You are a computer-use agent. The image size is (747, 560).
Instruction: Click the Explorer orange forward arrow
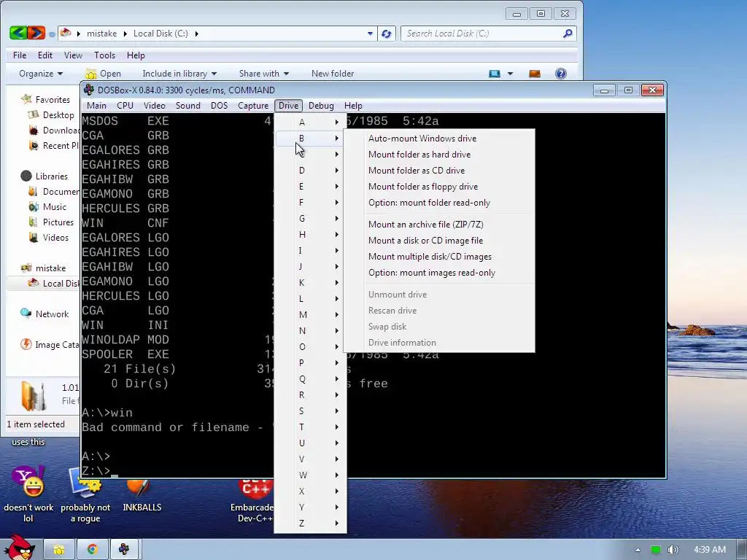point(36,33)
